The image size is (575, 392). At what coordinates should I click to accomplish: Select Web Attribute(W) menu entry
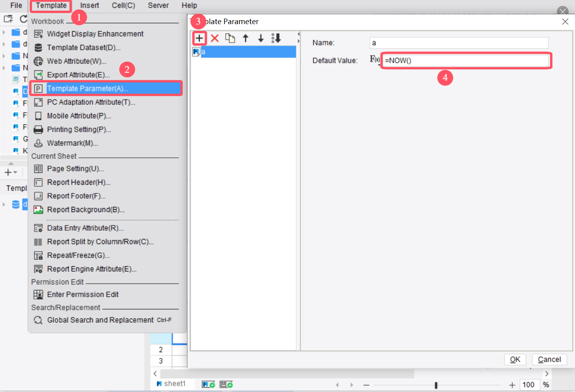tap(77, 61)
